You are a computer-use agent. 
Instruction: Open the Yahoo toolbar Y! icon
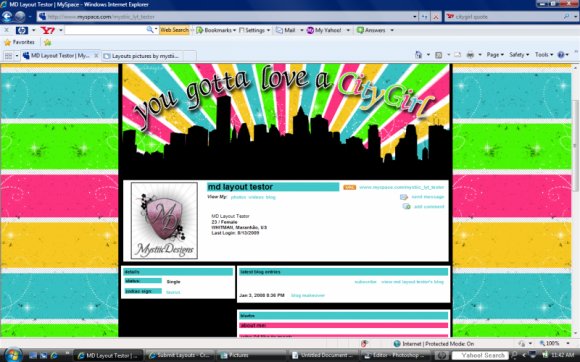[47, 30]
